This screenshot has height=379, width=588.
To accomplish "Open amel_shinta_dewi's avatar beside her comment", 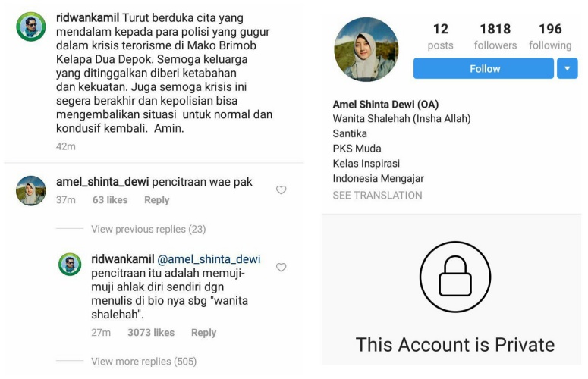I will (x=31, y=190).
